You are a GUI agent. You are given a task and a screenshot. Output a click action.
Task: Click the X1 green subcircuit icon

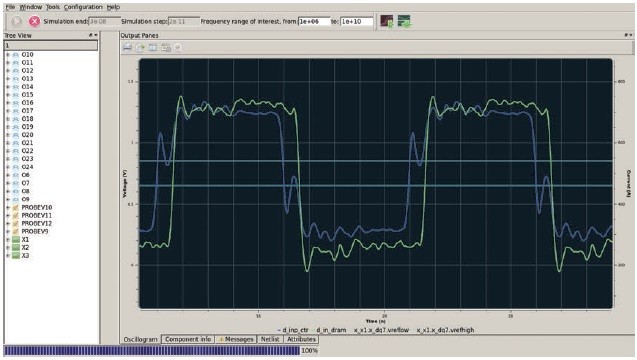point(16,239)
